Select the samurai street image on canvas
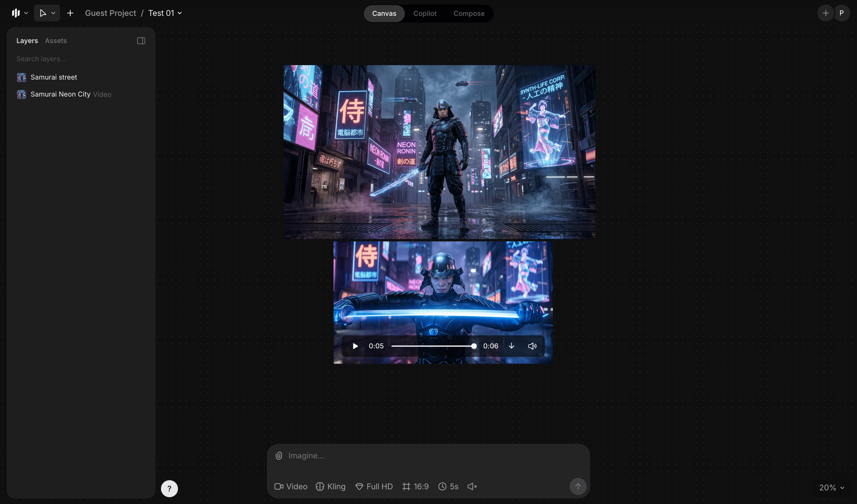Image resolution: width=857 pixels, height=504 pixels. pyautogui.click(x=439, y=152)
